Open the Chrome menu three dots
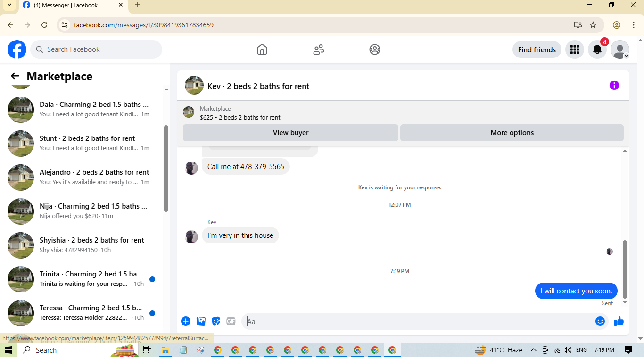The width and height of the screenshot is (644, 357). [x=634, y=25]
